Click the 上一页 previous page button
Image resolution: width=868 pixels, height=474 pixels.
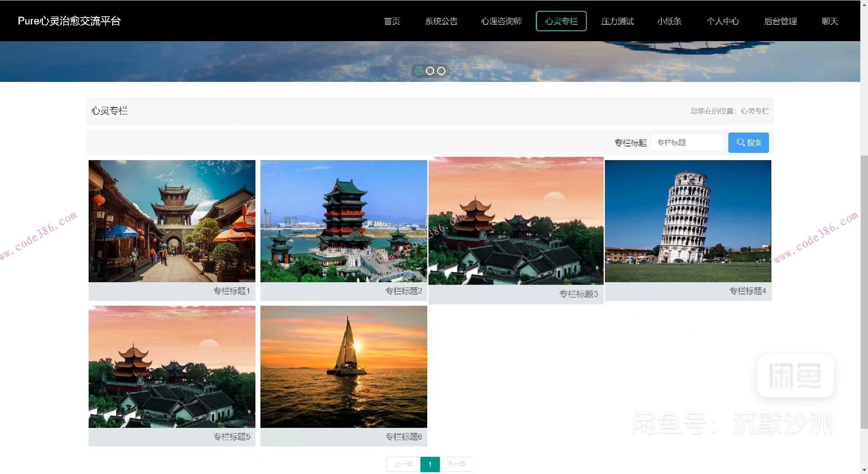click(x=403, y=464)
